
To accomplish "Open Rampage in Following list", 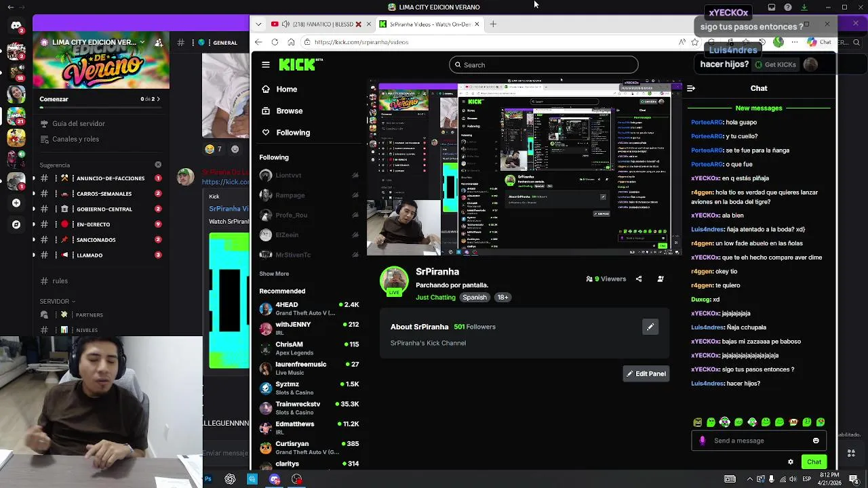I will tap(309, 195).
